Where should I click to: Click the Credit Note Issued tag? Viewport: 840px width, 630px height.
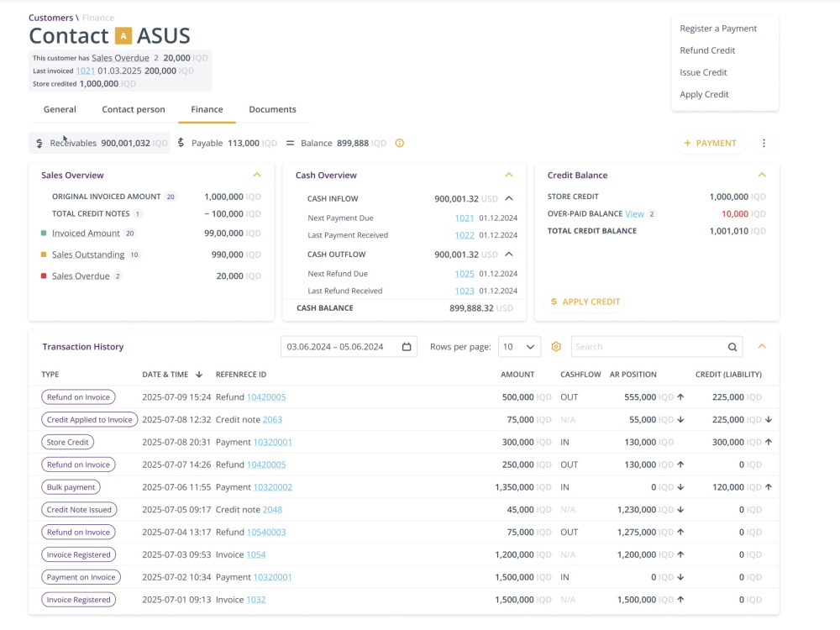click(79, 510)
